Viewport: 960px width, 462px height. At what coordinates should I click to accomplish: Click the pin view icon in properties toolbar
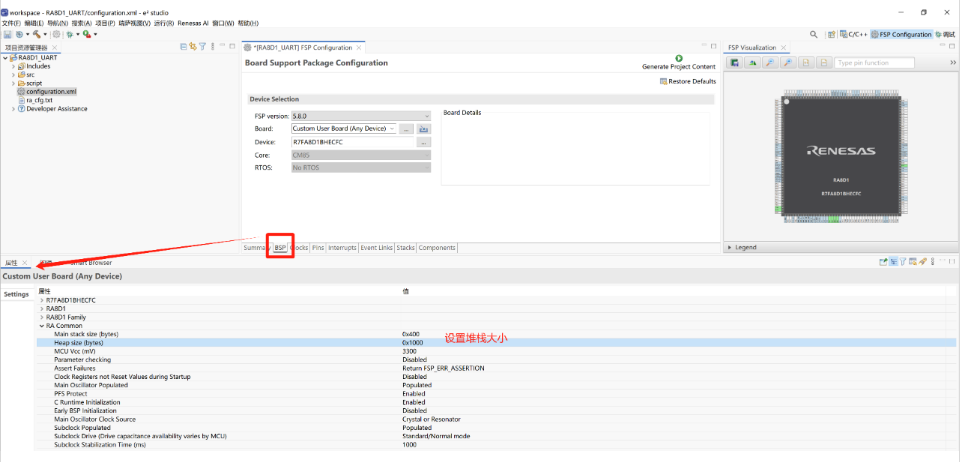pyautogui.click(x=883, y=262)
